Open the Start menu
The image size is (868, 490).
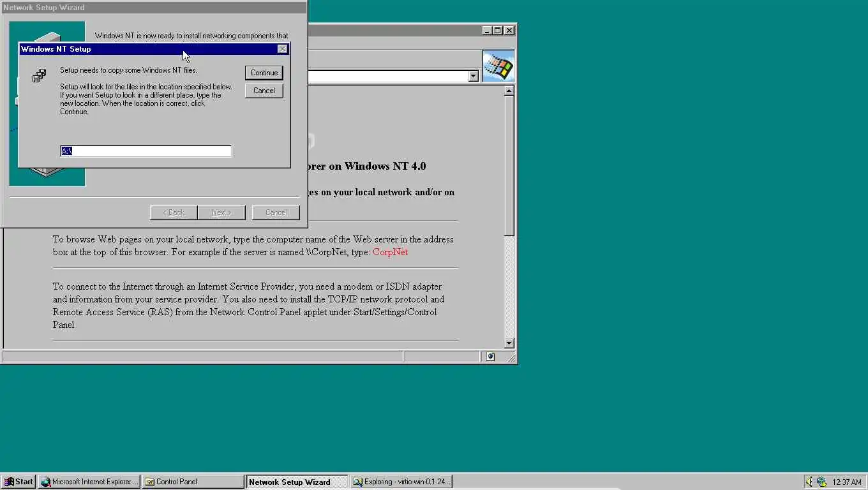(18, 482)
